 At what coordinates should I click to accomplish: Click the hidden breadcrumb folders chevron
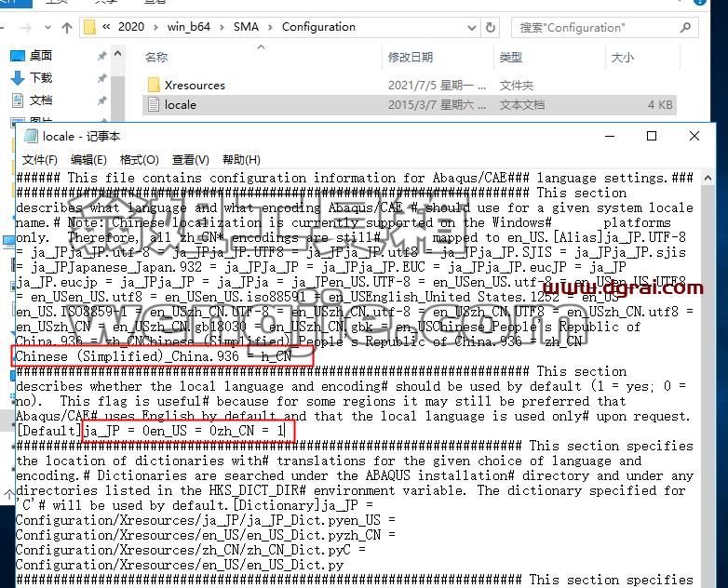(106, 27)
